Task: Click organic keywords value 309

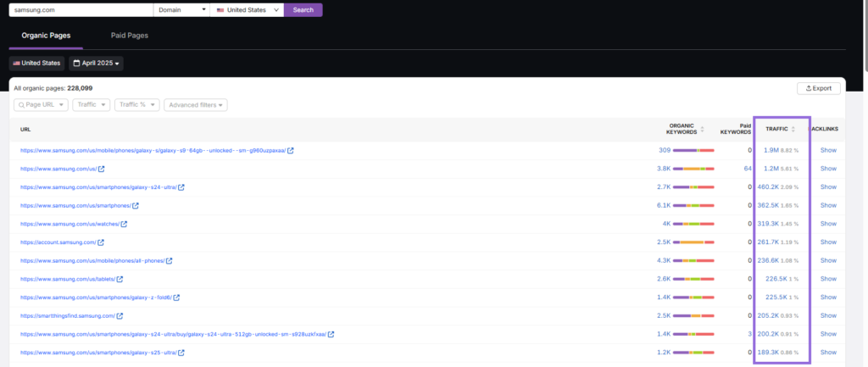Action: (x=665, y=150)
